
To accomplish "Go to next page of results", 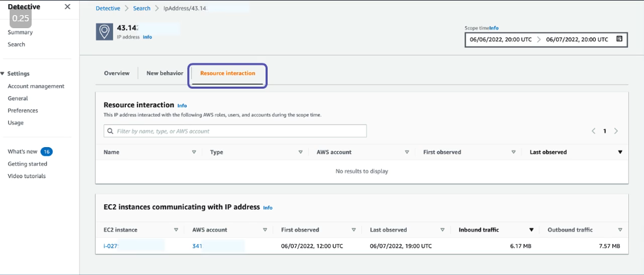I will [616, 131].
